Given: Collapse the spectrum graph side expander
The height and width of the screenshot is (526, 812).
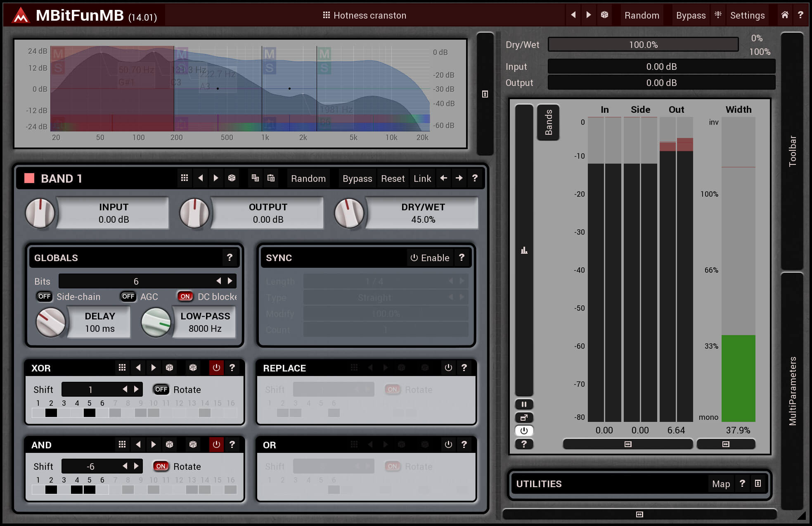Looking at the screenshot, I should [485, 94].
